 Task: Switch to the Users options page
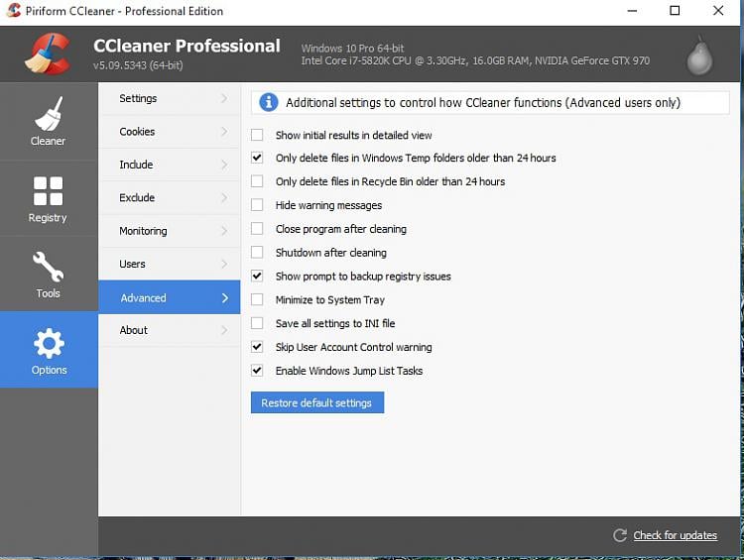tap(170, 264)
